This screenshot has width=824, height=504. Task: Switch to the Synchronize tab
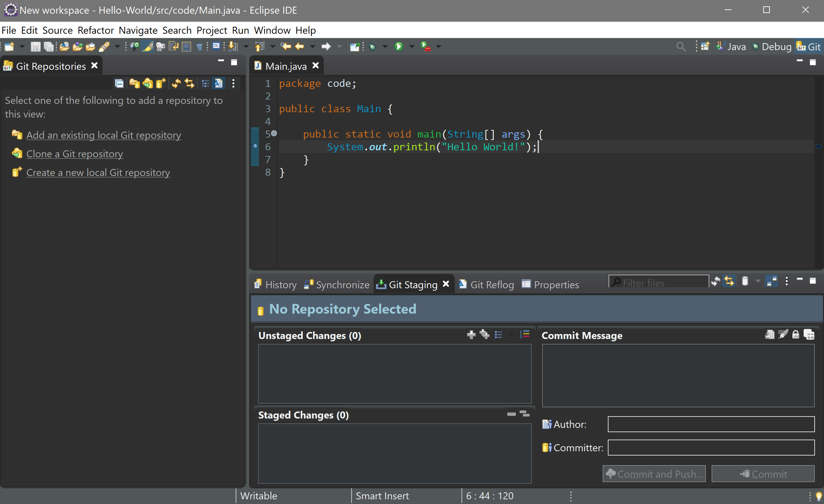tap(336, 285)
